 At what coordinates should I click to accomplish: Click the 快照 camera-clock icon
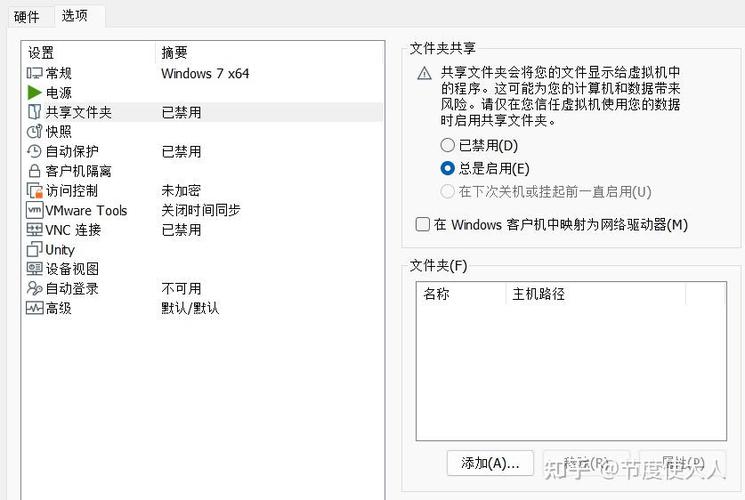(x=34, y=132)
